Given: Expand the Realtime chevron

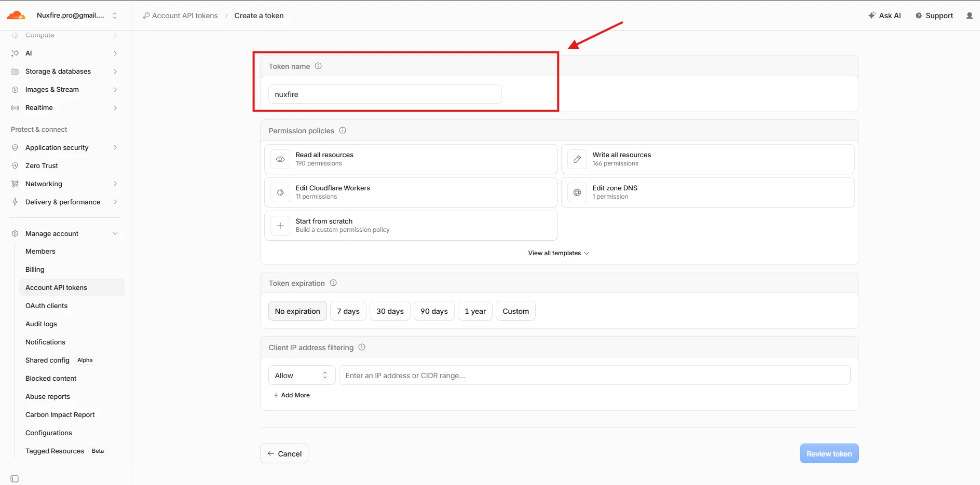Looking at the screenshot, I should 115,108.
